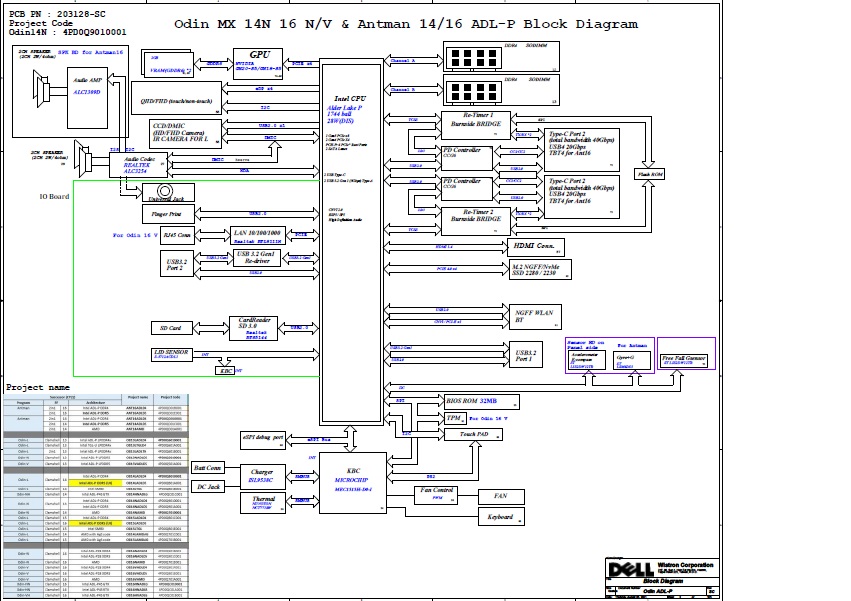Select the Channel B SODIMM slot graphic
The height and width of the screenshot is (601, 851).
474,92
